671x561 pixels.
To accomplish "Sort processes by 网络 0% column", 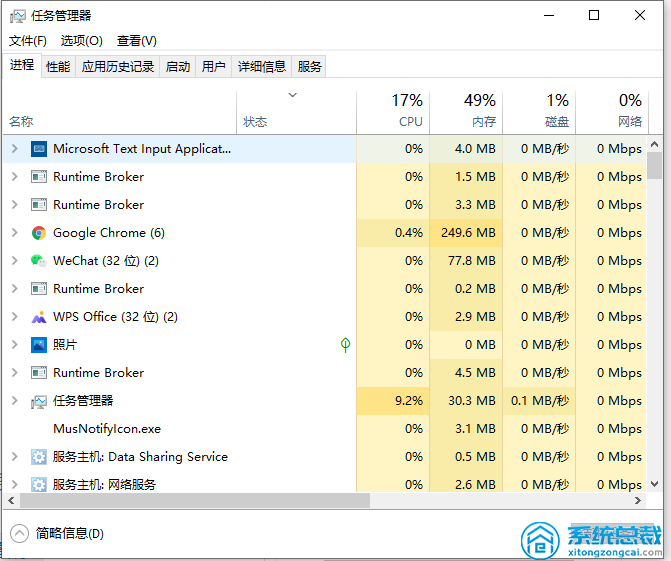I will pyautogui.click(x=612, y=113).
